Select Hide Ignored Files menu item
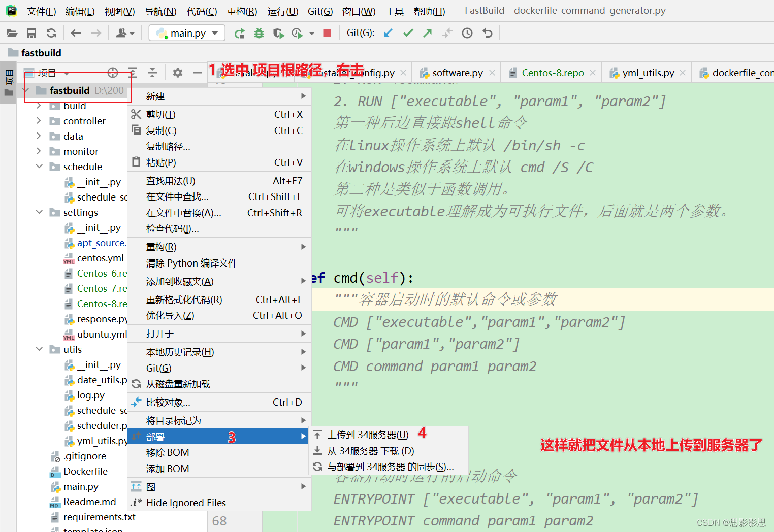The height and width of the screenshot is (532, 774). pyautogui.click(x=219, y=503)
